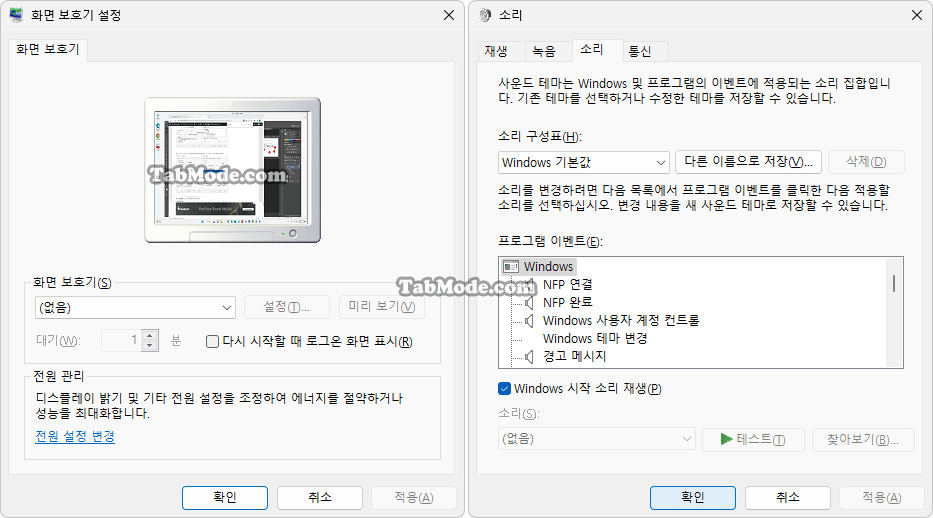Viewport: 933px width, 518px height.
Task: Click speaker icon beside Windows 사용자 계정 컨트롤
Action: tap(529, 321)
